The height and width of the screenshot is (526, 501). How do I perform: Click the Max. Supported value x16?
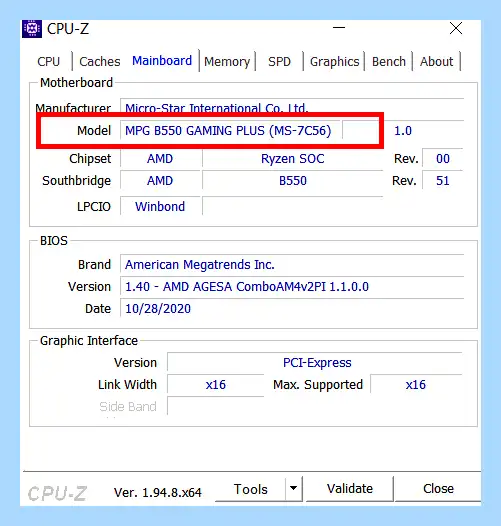click(x=416, y=384)
